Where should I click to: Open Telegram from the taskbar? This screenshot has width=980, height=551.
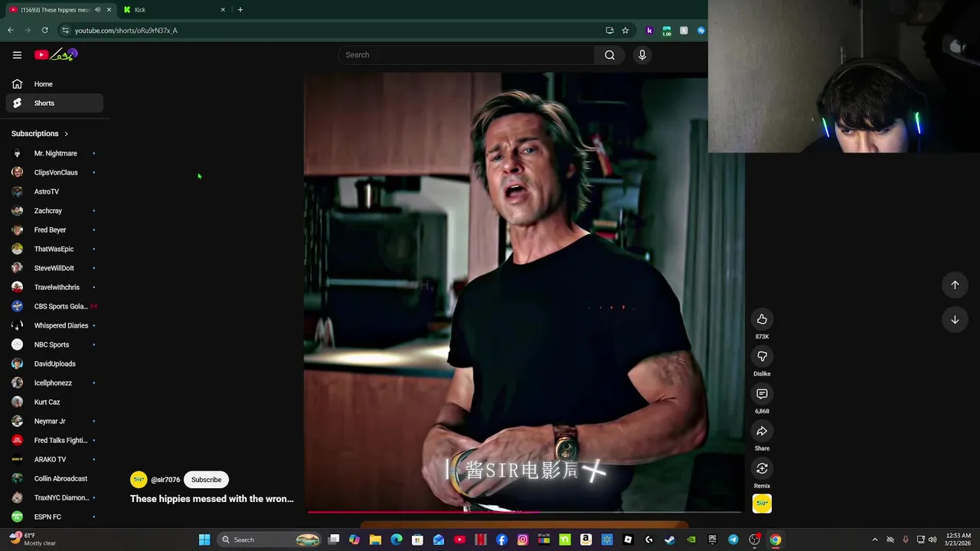pyautogui.click(x=733, y=540)
